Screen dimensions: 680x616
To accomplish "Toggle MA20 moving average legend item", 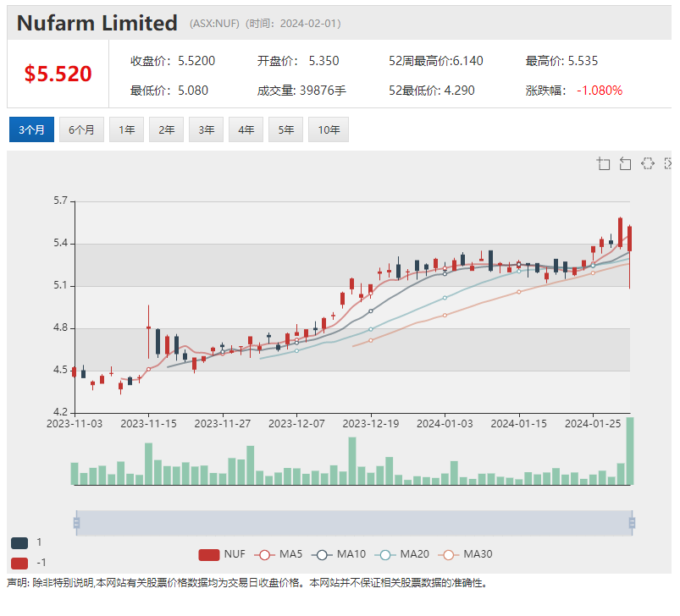I will pos(401,554).
